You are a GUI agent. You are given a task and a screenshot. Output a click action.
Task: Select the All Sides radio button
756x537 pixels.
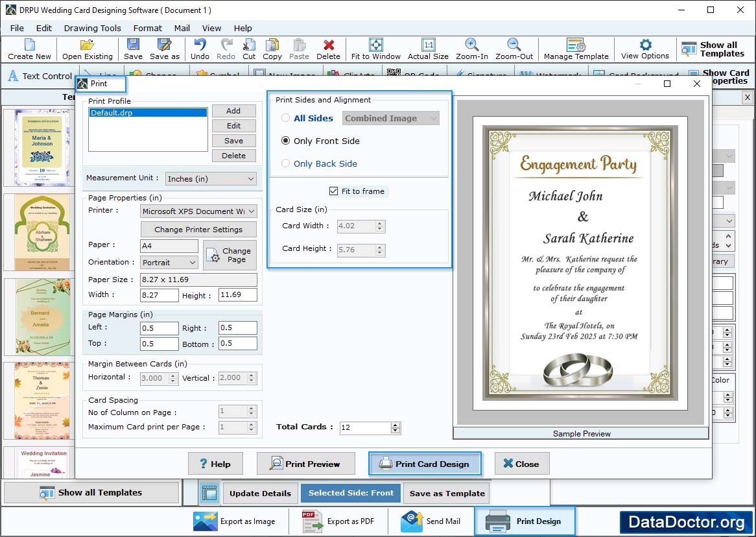[x=285, y=118]
